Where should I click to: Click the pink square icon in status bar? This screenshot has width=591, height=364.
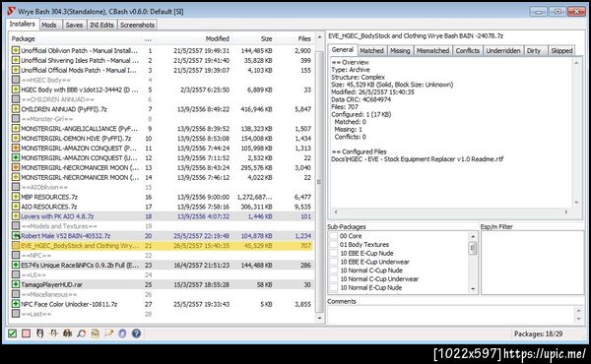(x=26, y=334)
